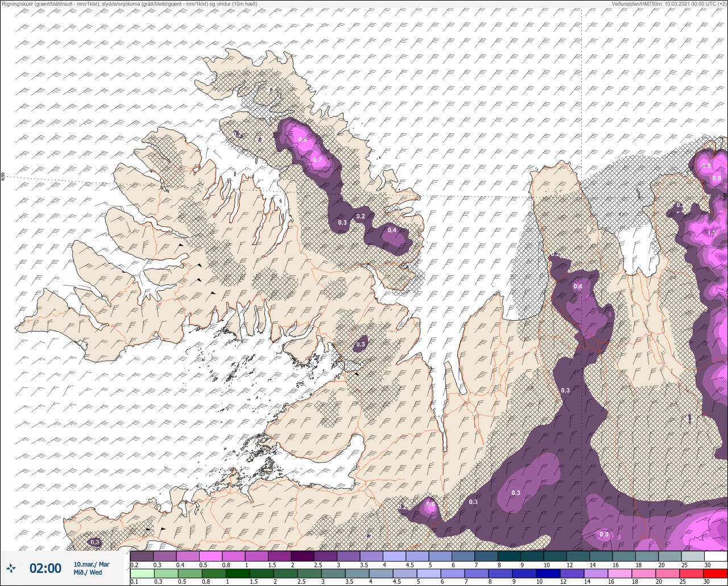
Task: Click the '0.1' label in lower legend row
Action: [x=135, y=581]
